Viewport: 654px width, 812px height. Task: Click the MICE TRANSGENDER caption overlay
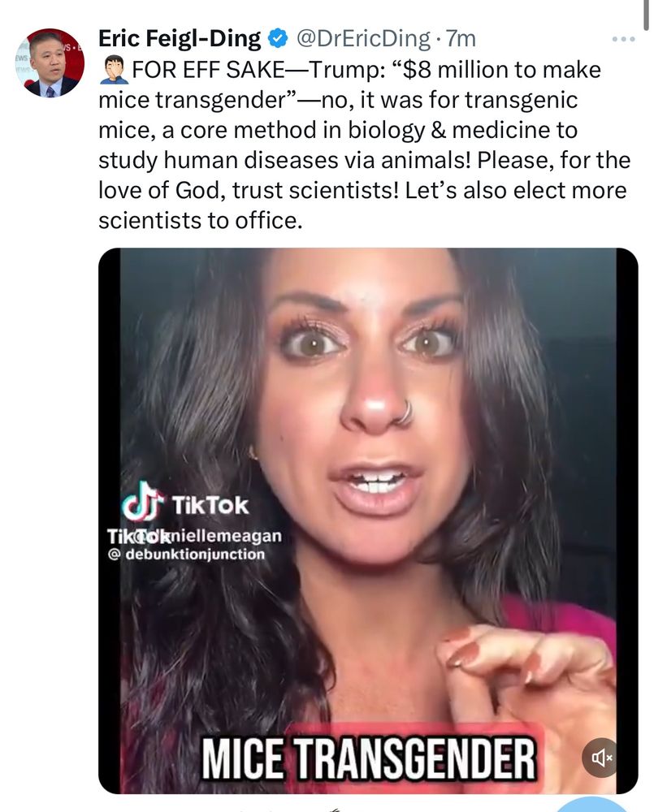(368, 758)
